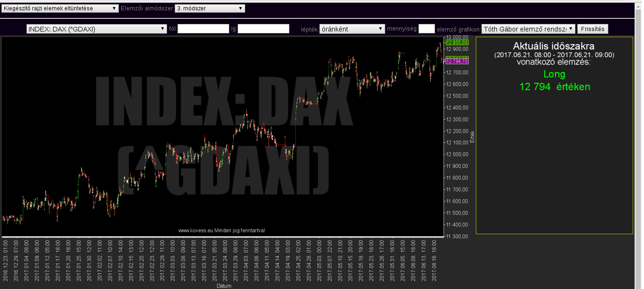644x289 pixels.
Task: Click the 11 300,00 bottom axis label
Action: [457, 236]
